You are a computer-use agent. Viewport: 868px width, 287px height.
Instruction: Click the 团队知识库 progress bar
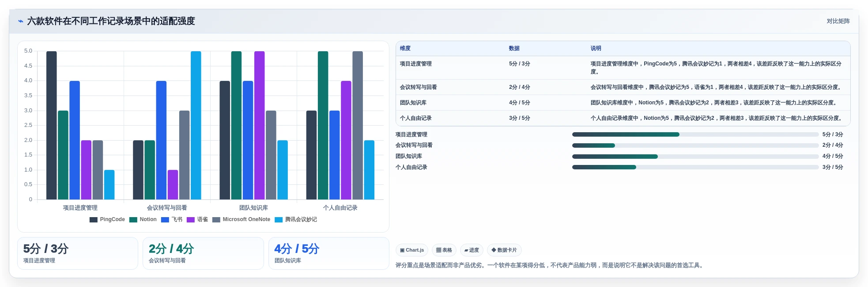(x=695, y=157)
